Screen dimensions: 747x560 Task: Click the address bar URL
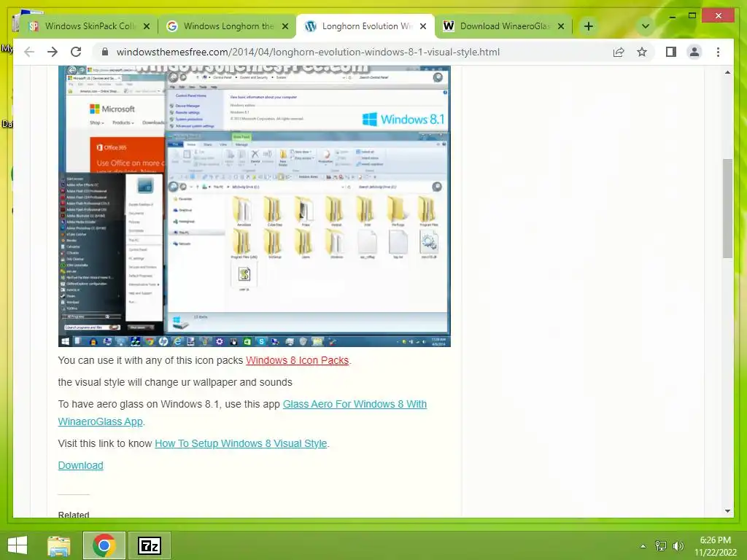308,52
